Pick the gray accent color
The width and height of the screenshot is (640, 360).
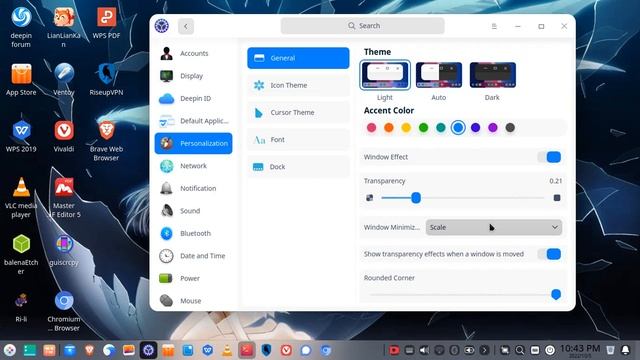pos(510,128)
